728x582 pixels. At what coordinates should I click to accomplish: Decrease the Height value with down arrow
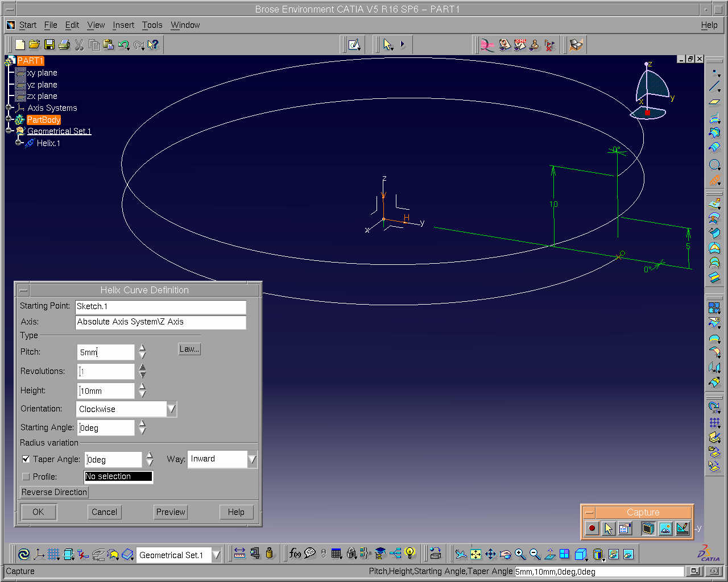[142, 394]
